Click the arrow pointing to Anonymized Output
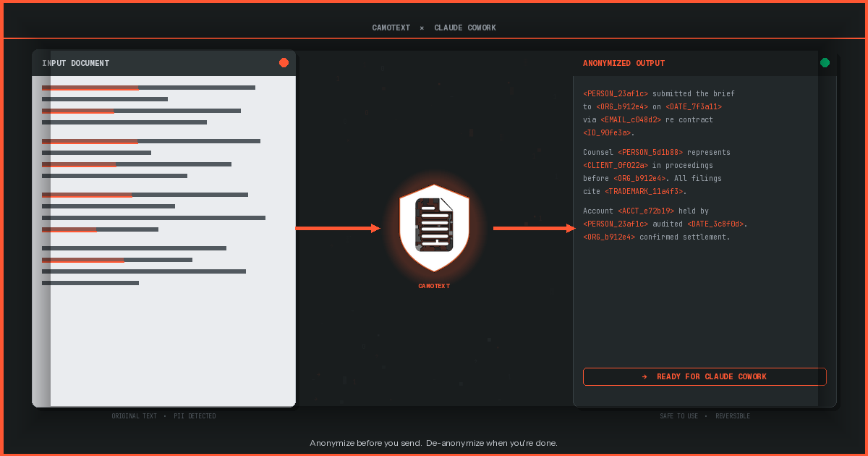This screenshot has height=456, width=868. (x=533, y=228)
